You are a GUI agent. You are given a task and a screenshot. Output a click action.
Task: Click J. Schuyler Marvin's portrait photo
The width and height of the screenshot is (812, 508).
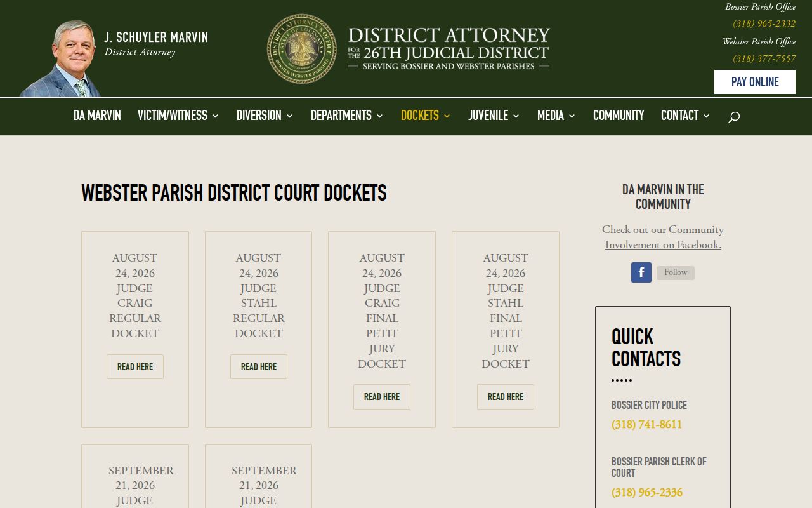coord(60,58)
